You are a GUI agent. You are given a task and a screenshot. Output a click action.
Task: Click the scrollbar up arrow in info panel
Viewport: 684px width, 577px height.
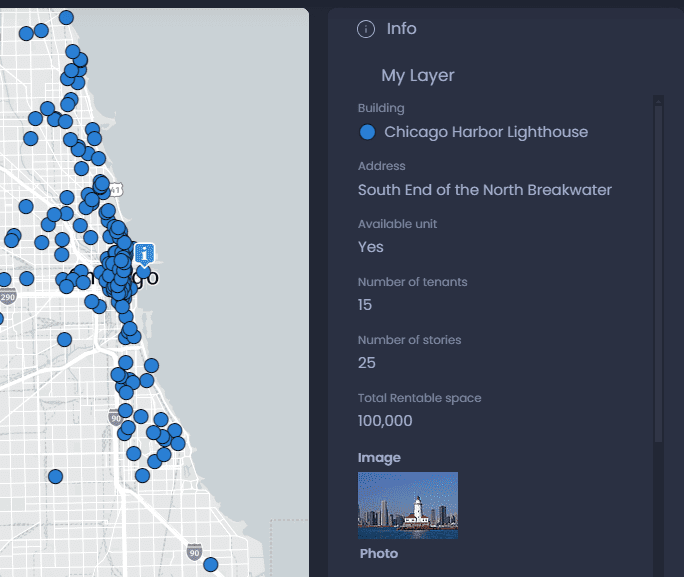point(658,101)
